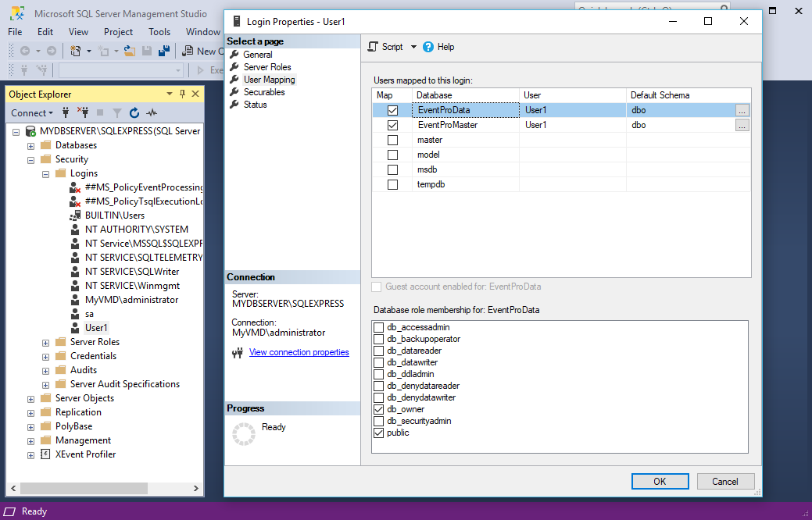The image size is (812, 520).
Task: Open the Tools menu
Action: click(159, 32)
